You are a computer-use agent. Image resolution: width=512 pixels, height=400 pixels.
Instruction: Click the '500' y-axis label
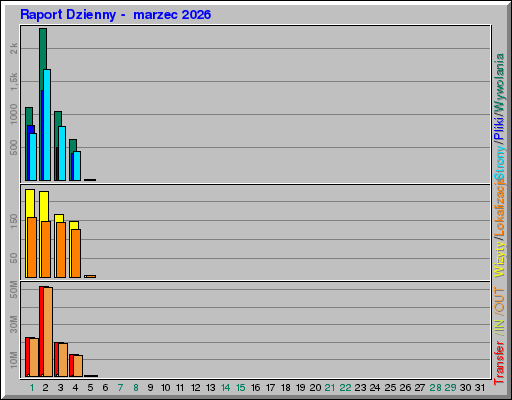click(14, 147)
